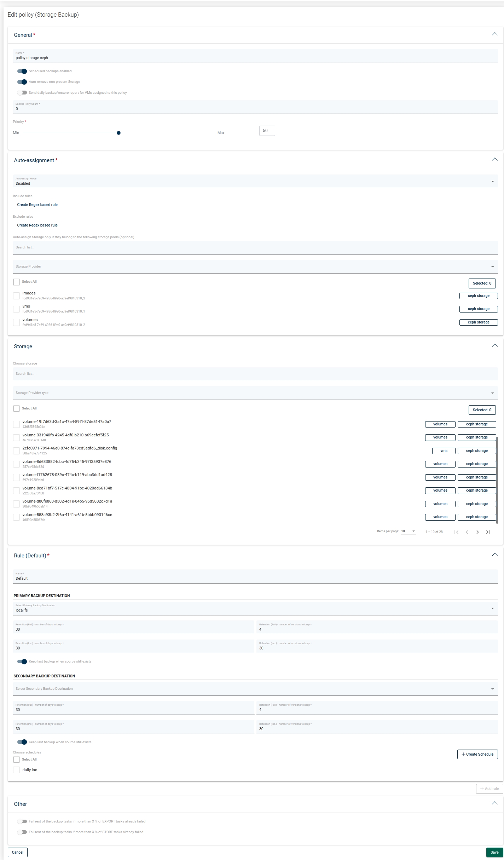The width and height of the screenshot is (504, 860).
Task: Click Create Regex based rule under Include rules
Action: click(37, 205)
